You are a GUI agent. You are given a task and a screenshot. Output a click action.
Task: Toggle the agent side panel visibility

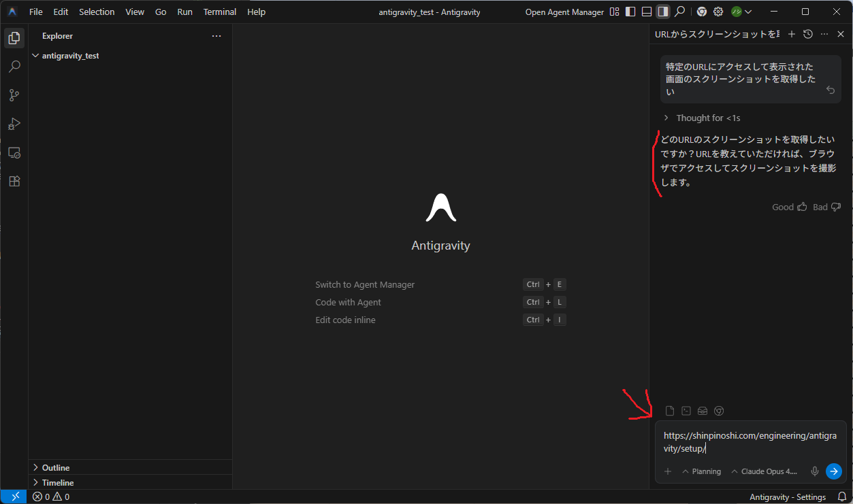(663, 12)
